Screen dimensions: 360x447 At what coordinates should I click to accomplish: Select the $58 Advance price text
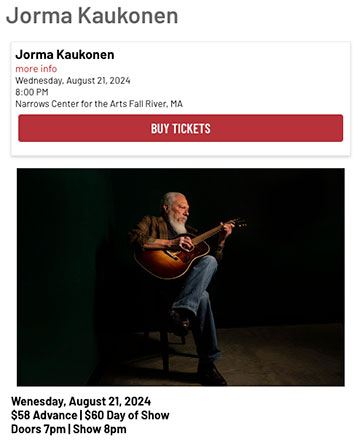[x=44, y=415]
